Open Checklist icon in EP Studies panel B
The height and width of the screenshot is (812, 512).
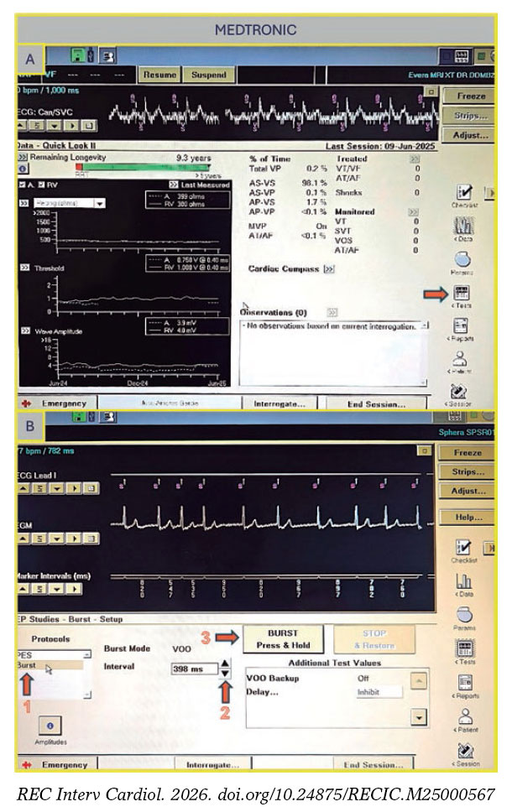[x=462, y=546]
